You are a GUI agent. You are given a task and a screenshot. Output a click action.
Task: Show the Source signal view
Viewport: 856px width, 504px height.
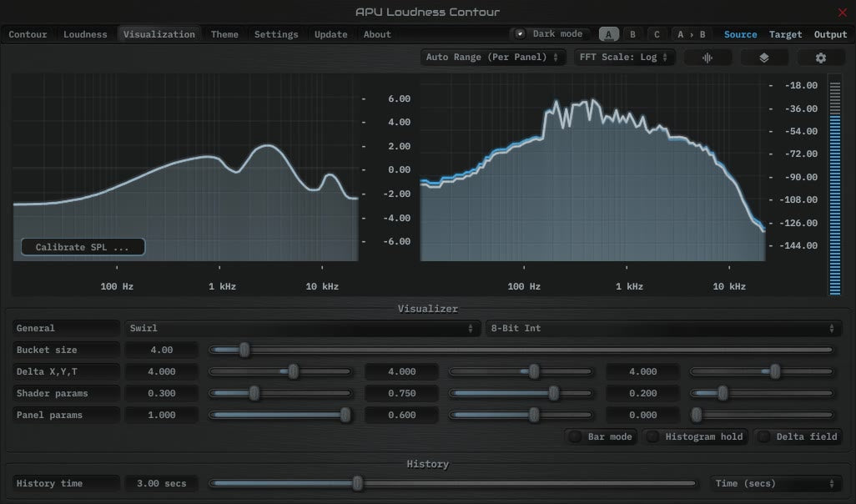(740, 34)
